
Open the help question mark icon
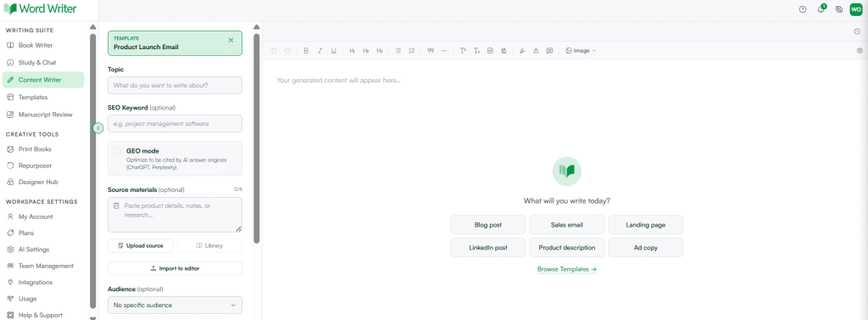[803, 9]
